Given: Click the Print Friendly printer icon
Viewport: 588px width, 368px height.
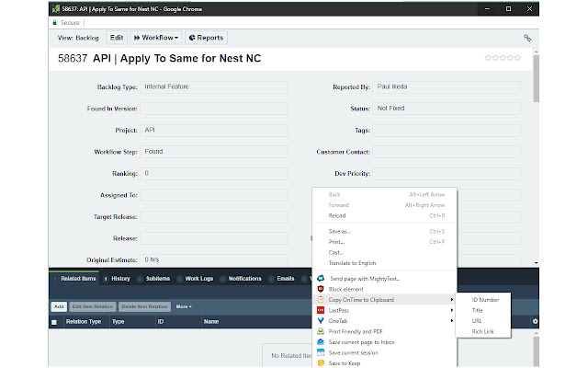Looking at the screenshot, I should point(321,331).
